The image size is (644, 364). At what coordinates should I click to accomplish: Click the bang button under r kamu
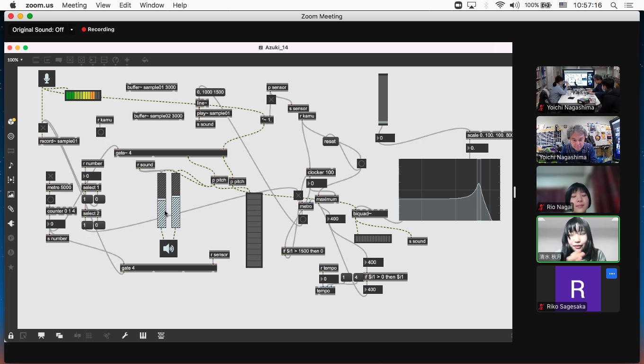(x=101, y=132)
